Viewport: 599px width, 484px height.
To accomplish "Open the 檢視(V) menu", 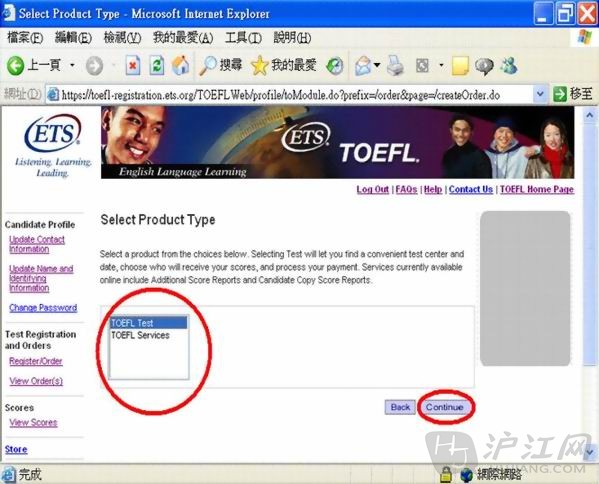I will (122, 38).
